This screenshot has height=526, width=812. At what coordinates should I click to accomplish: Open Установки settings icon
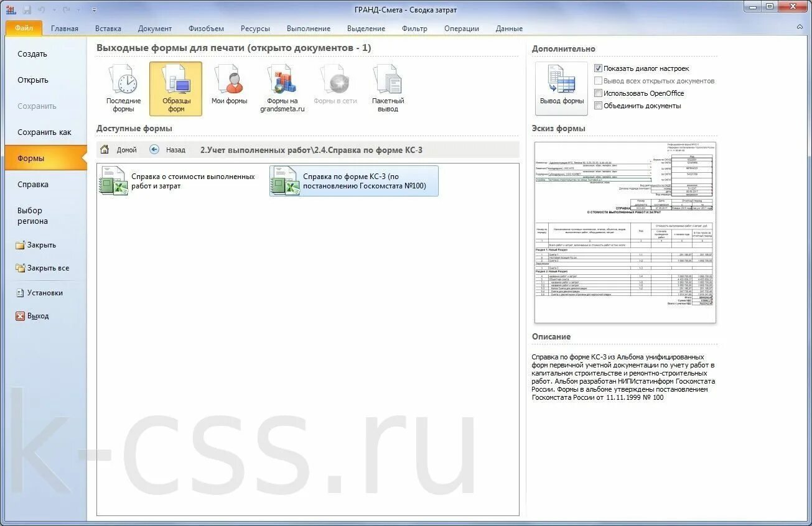click(x=20, y=293)
